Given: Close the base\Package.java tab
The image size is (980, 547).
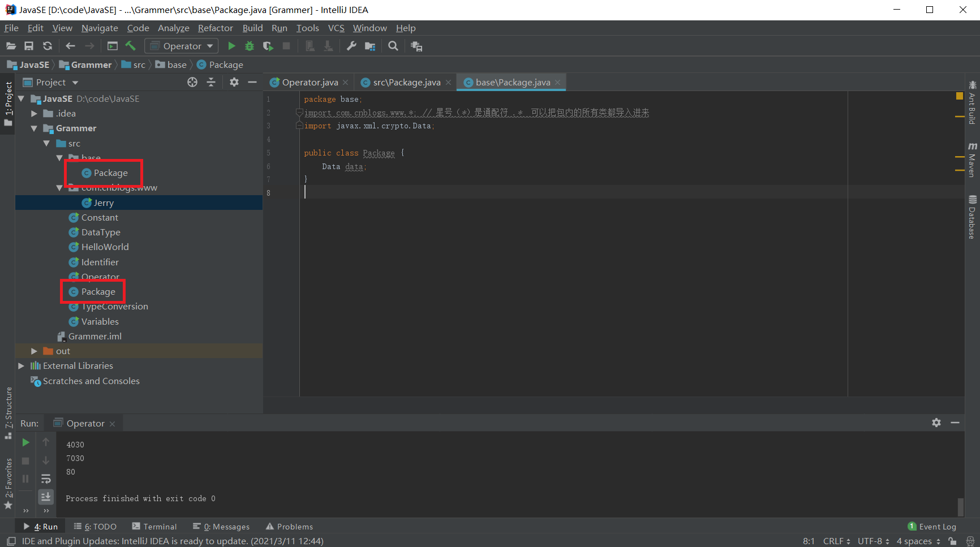Looking at the screenshot, I should point(558,83).
